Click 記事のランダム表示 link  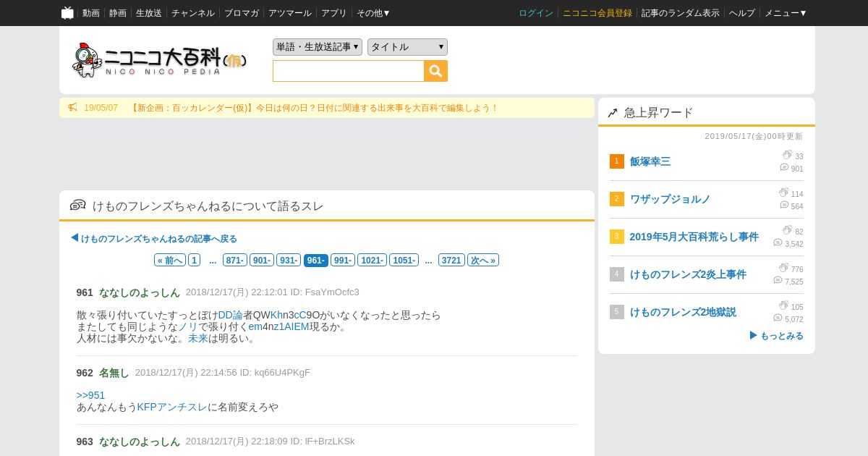tap(681, 13)
